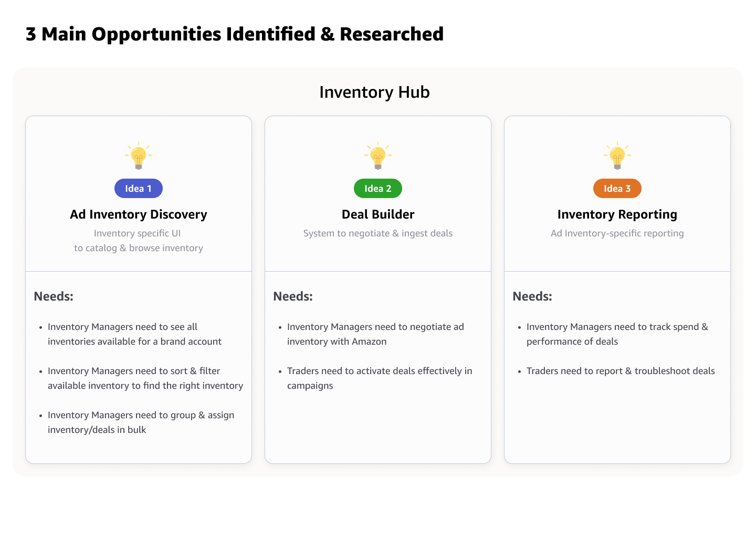Select the green Idea 2 badge
Screen dimensions: 756x538
378,189
